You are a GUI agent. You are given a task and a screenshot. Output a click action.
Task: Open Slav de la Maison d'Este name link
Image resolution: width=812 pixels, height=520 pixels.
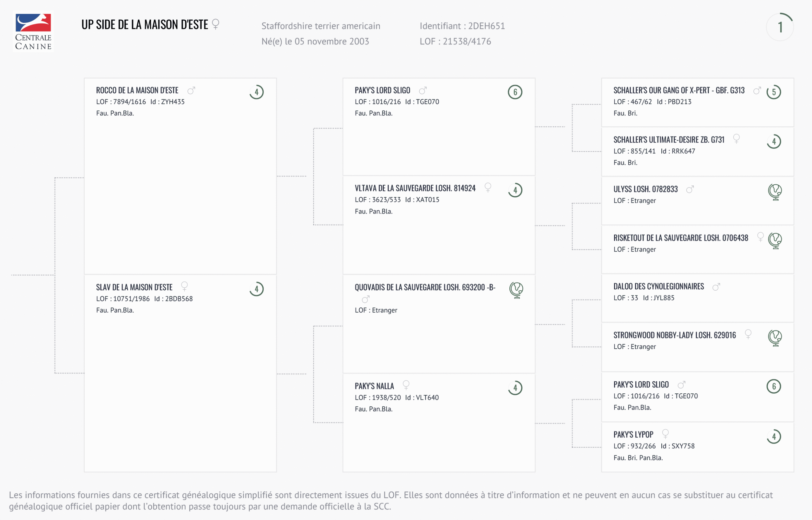(x=134, y=287)
